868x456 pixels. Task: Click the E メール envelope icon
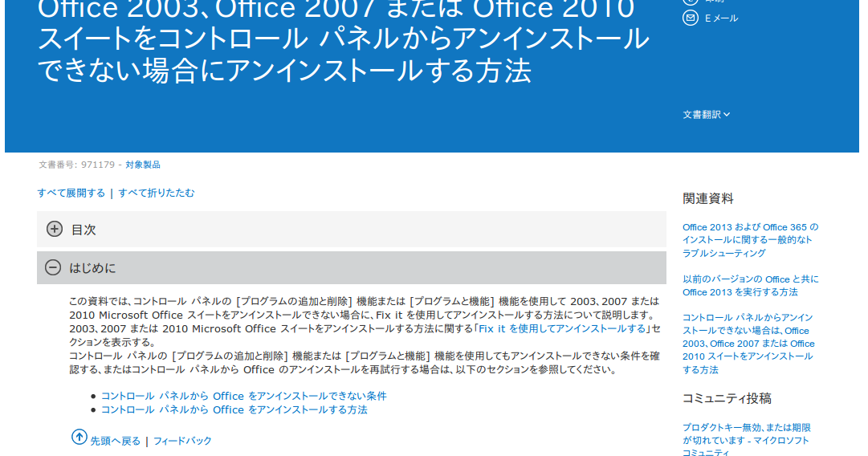[x=691, y=18]
